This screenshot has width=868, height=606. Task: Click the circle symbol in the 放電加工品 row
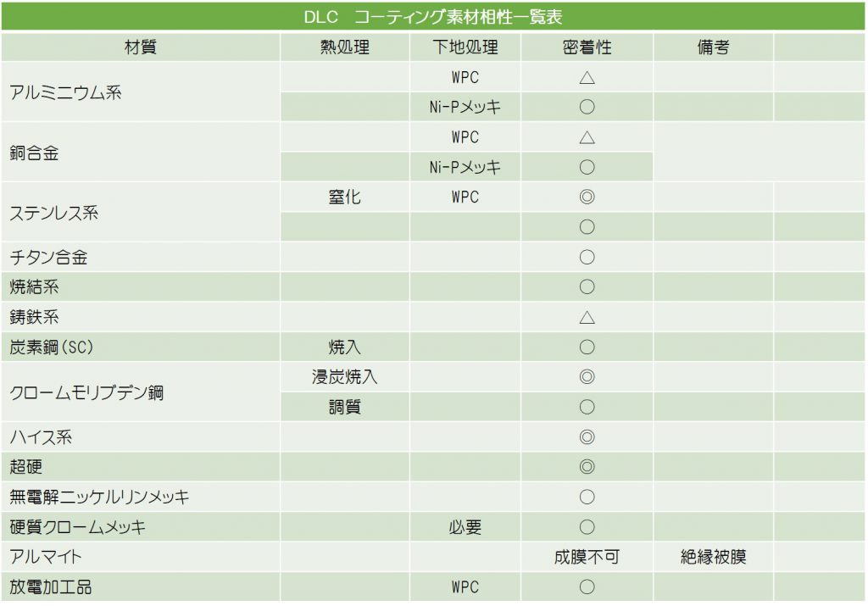587,587
